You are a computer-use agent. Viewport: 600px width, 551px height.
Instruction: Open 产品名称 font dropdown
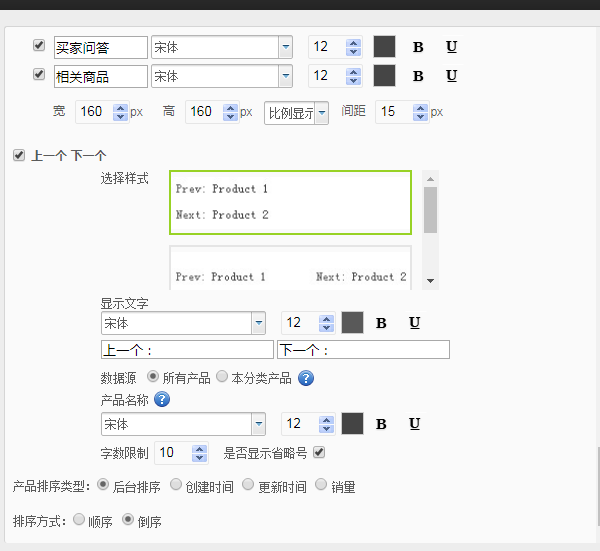tap(258, 424)
